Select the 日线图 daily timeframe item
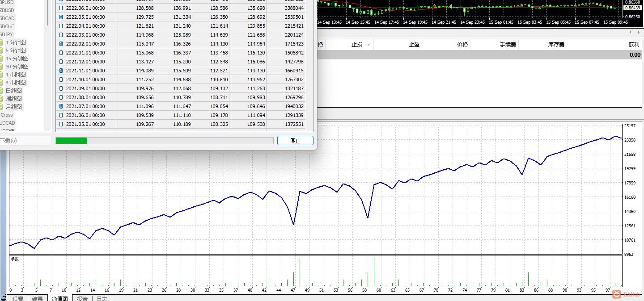This screenshot has width=644, height=301. 13,91
